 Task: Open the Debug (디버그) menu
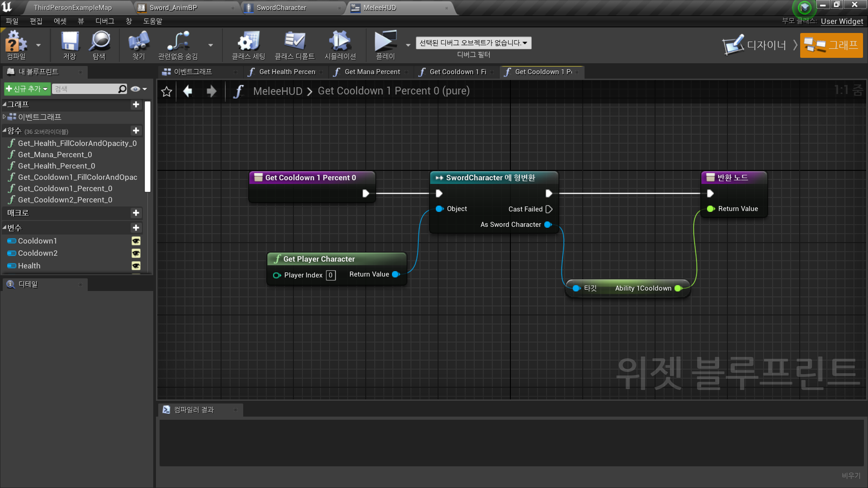coord(104,21)
